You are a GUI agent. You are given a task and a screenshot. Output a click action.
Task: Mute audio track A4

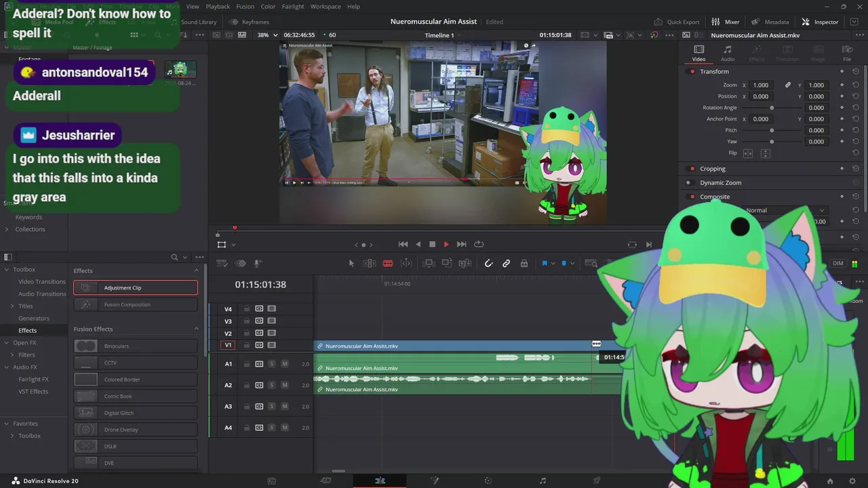[x=285, y=428]
